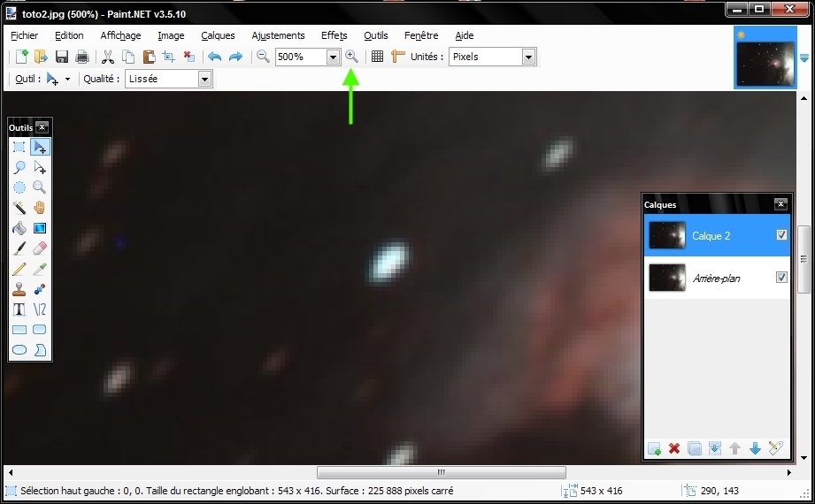Click the Paste clipboard icon
This screenshot has height=504, width=815.
coord(149,57)
